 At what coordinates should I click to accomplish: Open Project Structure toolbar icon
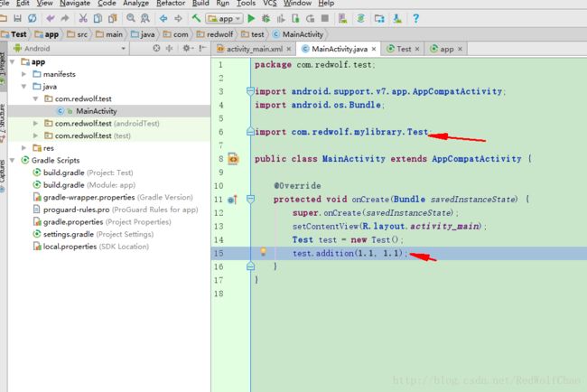[x=379, y=18]
